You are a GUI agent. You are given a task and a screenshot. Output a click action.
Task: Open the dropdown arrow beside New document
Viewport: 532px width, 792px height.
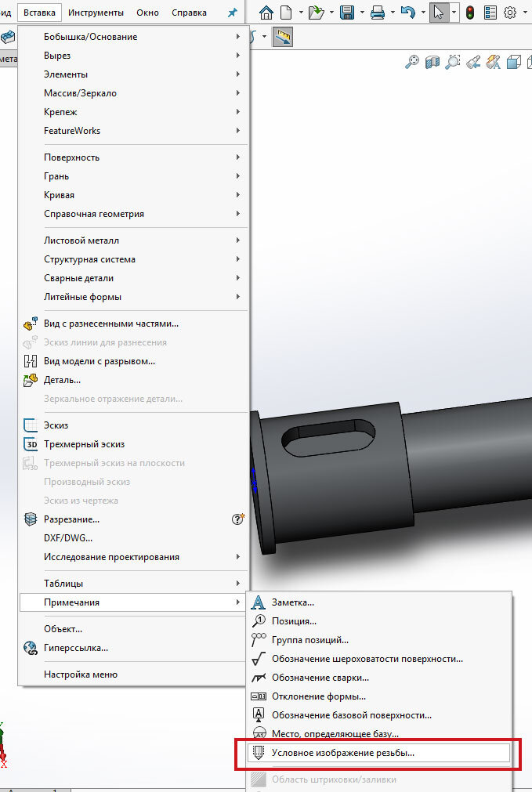click(301, 12)
